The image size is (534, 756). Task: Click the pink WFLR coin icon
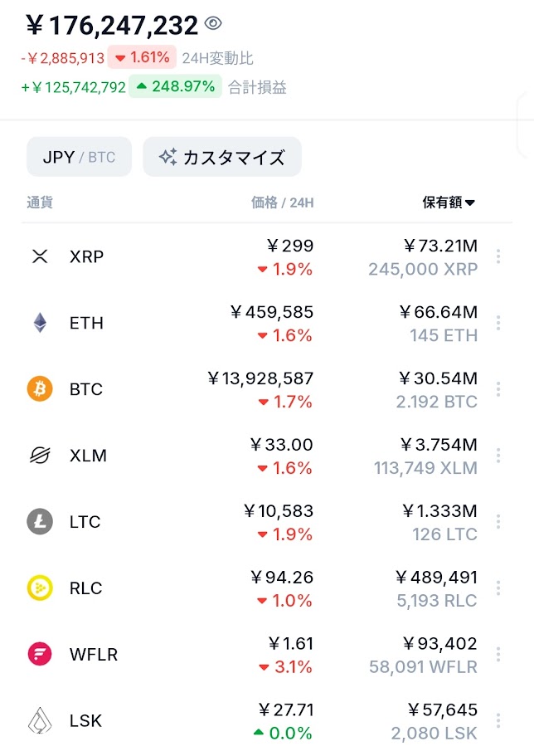coord(40,655)
